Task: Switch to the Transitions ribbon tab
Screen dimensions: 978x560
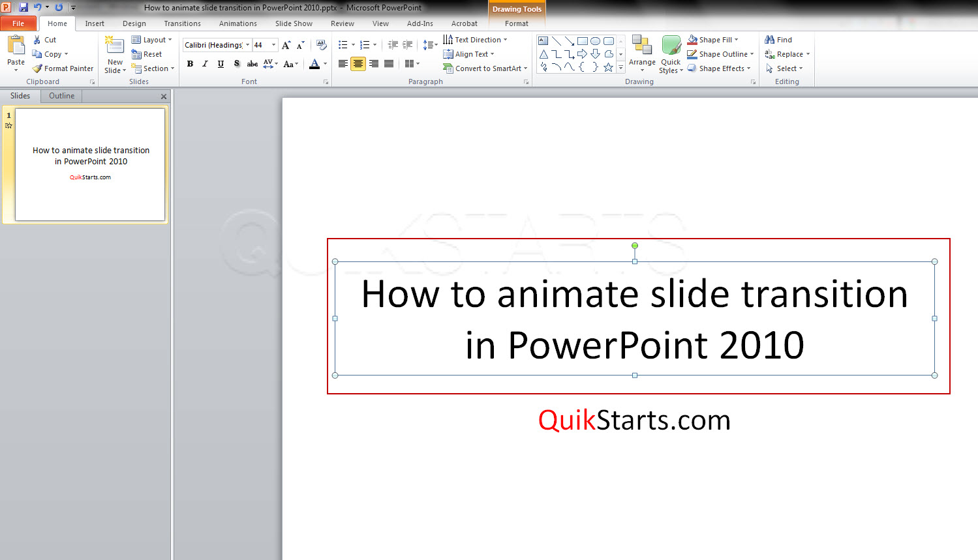Action: click(x=183, y=23)
